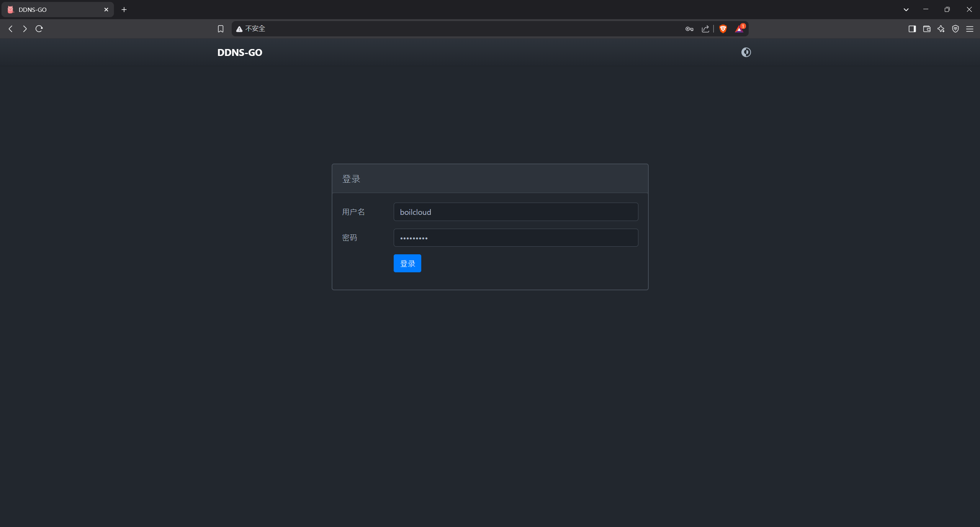Click the 密码 label text
Image resolution: width=980 pixels, height=527 pixels.
point(349,237)
